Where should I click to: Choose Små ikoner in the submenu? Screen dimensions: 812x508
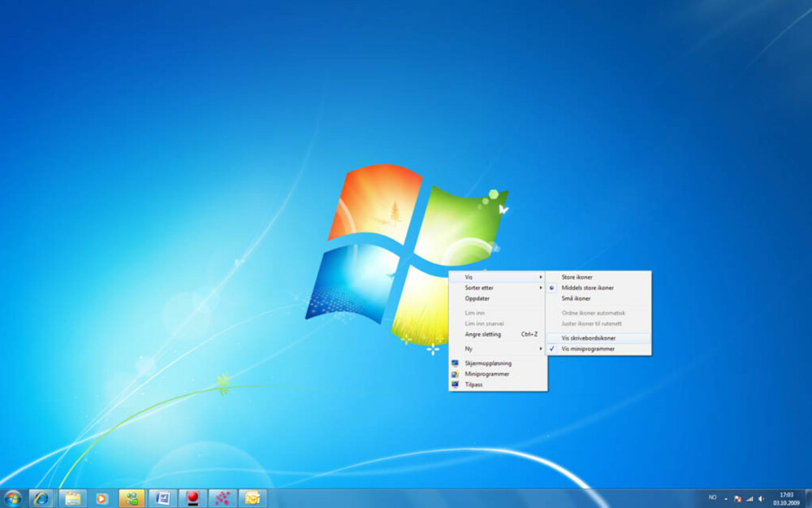[x=598, y=298]
